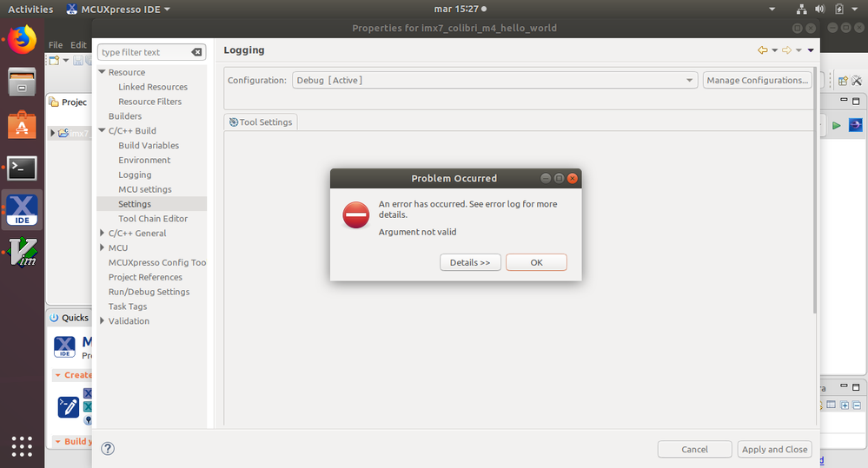This screenshot has width=868, height=468.
Task: Click the new project pencil icon in Quickstart
Action: tap(69, 407)
